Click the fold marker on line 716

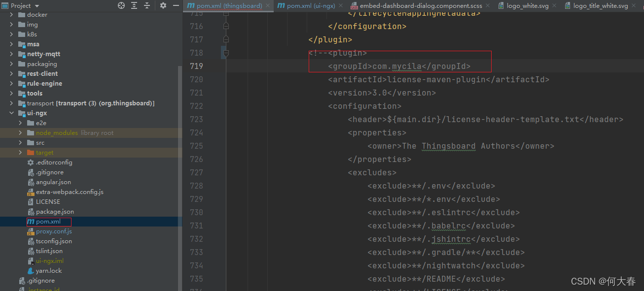(x=226, y=26)
